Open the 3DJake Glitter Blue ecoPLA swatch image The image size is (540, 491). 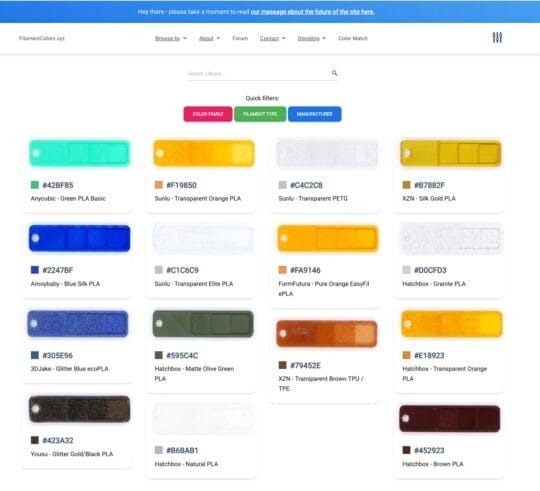(78, 324)
